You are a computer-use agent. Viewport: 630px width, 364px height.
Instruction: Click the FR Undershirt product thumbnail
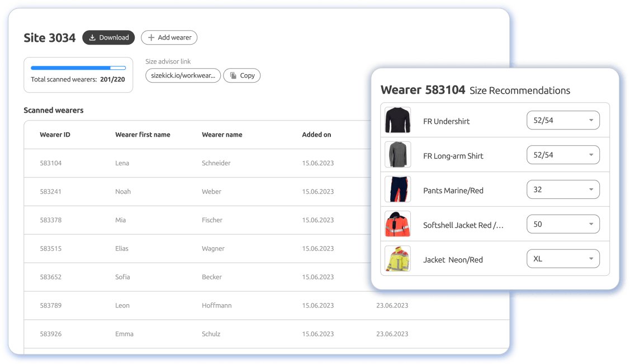[398, 120]
